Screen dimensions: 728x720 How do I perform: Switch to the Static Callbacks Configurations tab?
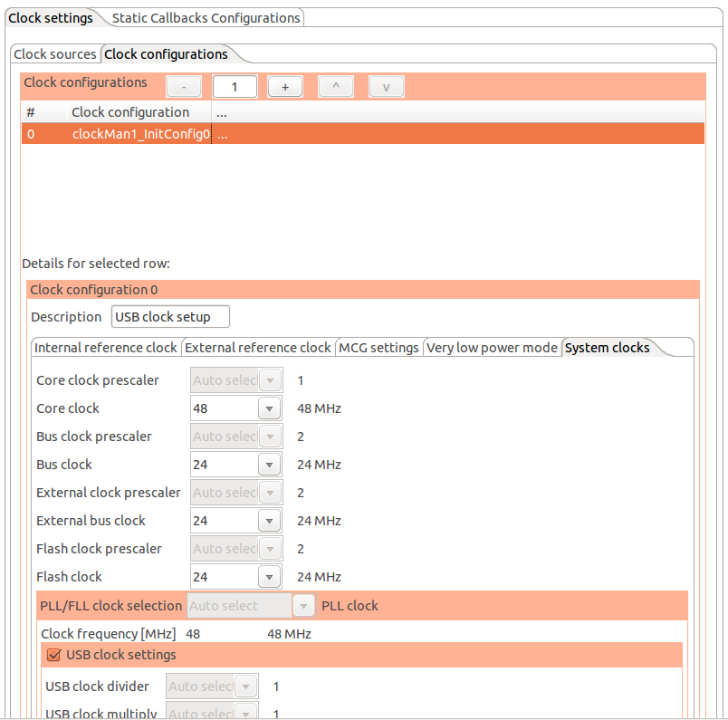(x=206, y=17)
